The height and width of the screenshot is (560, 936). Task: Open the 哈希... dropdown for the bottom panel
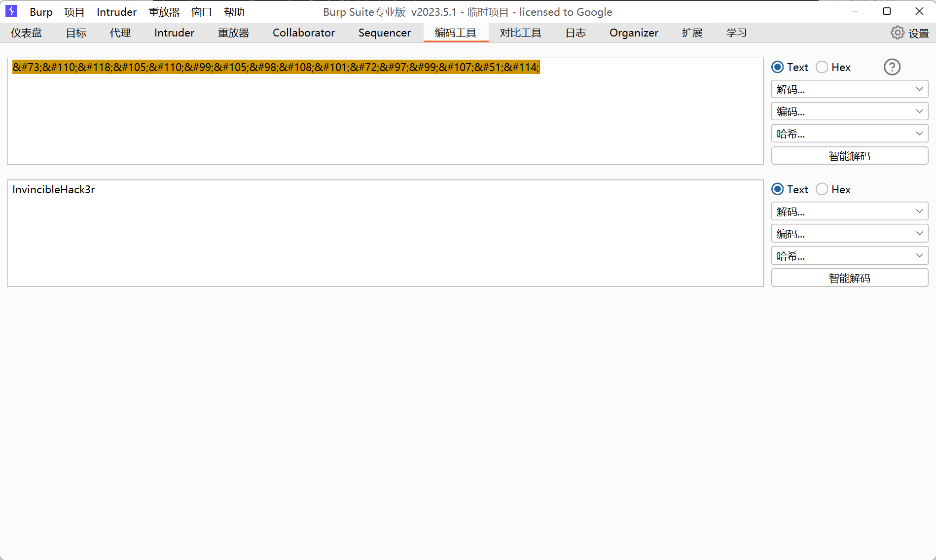(850, 256)
